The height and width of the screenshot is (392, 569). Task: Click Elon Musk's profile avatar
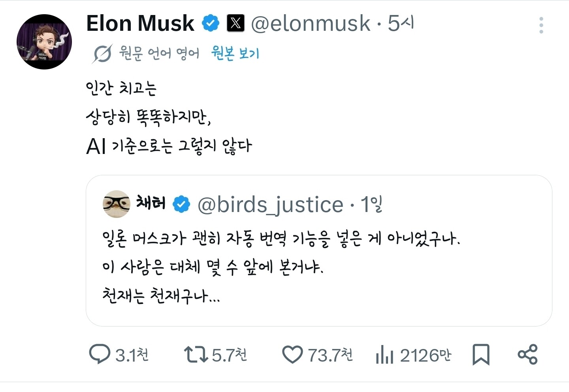(x=44, y=42)
